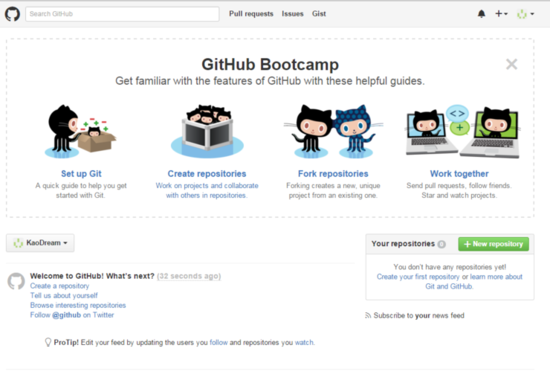Open Browse interesting repositories link
Screen dimensions: 550x374
coord(78,305)
